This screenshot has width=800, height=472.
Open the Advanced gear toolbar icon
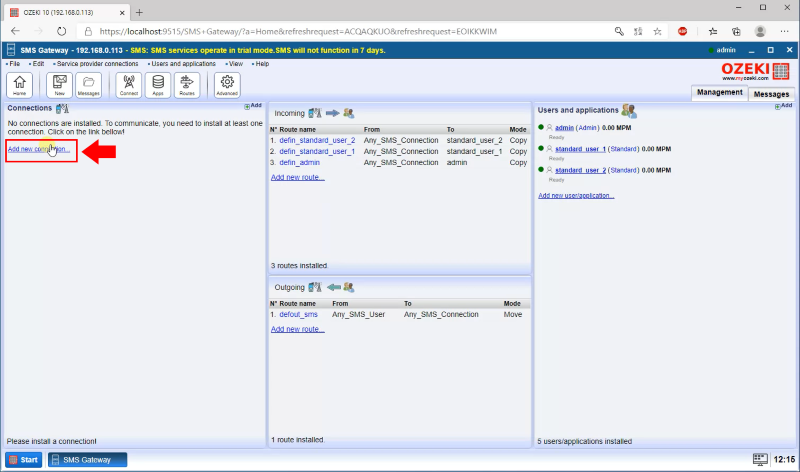click(227, 85)
